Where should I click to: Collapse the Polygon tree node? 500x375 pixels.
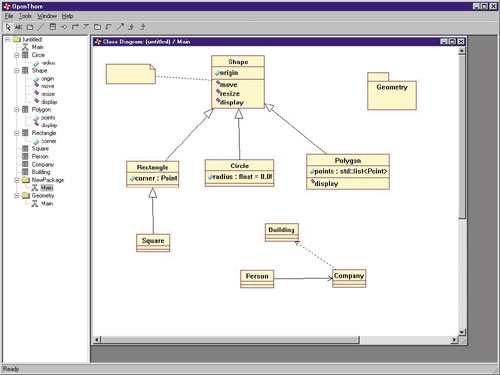click(17, 110)
